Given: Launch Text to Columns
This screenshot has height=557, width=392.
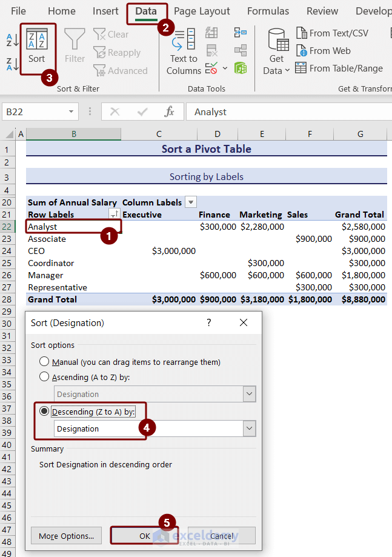Looking at the screenshot, I should click(x=184, y=52).
